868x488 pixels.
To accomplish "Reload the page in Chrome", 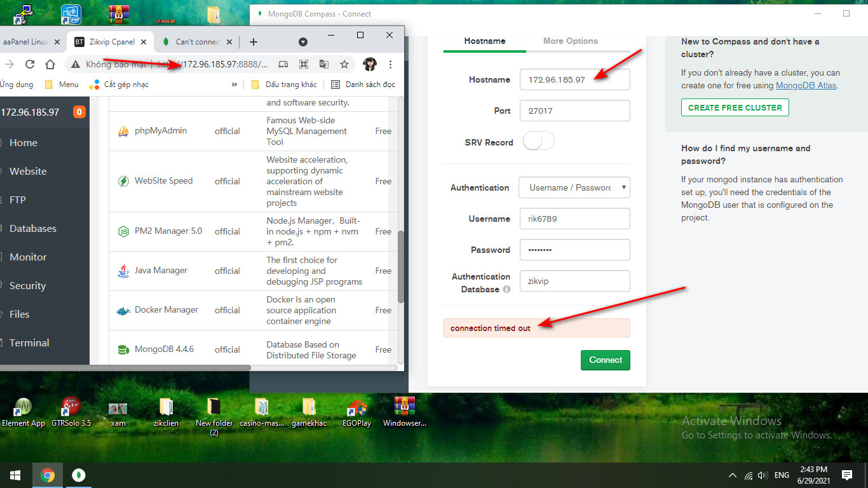I will click(29, 64).
